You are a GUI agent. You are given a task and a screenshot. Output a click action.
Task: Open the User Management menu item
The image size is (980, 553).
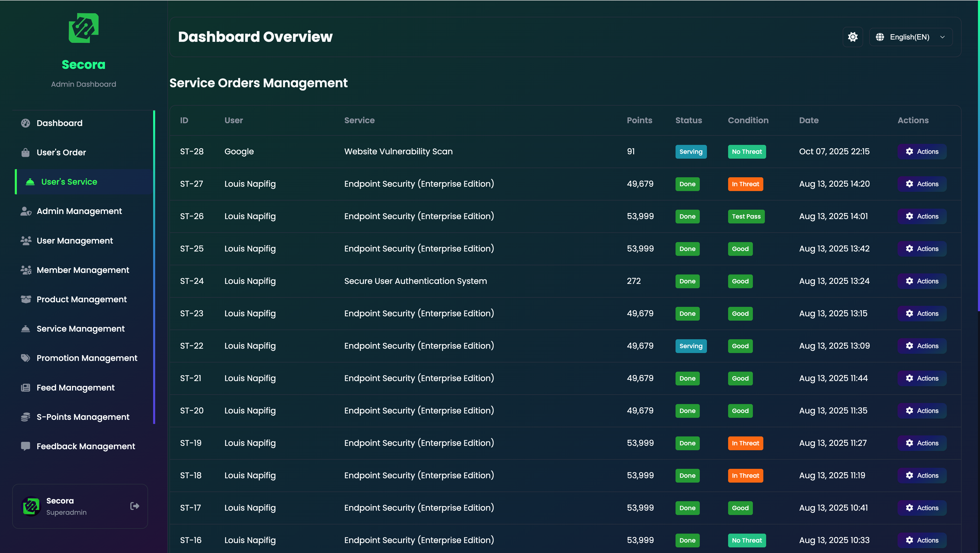[x=75, y=241]
